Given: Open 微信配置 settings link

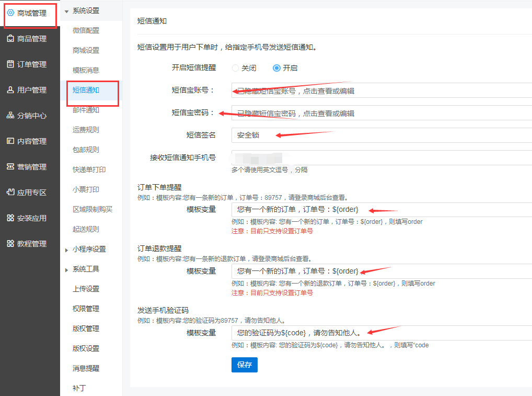Looking at the screenshot, I should point(86,30).
